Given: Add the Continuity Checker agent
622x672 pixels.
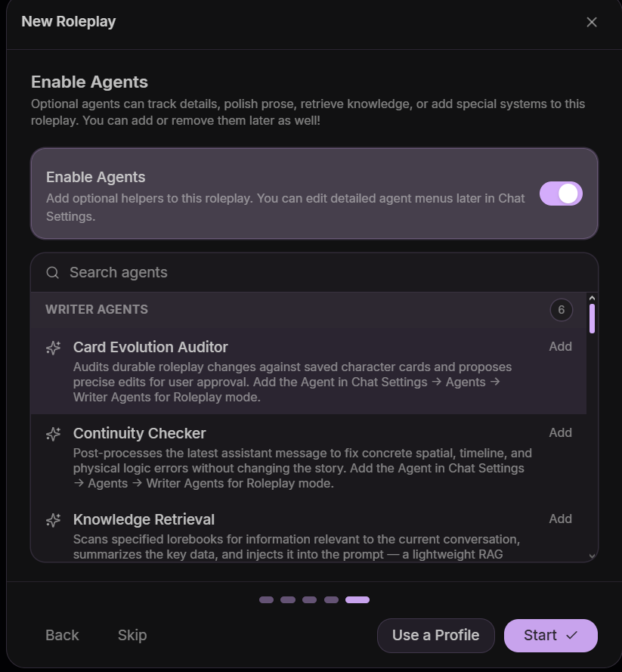Looking at the screenshot, I should click(560, 432).
